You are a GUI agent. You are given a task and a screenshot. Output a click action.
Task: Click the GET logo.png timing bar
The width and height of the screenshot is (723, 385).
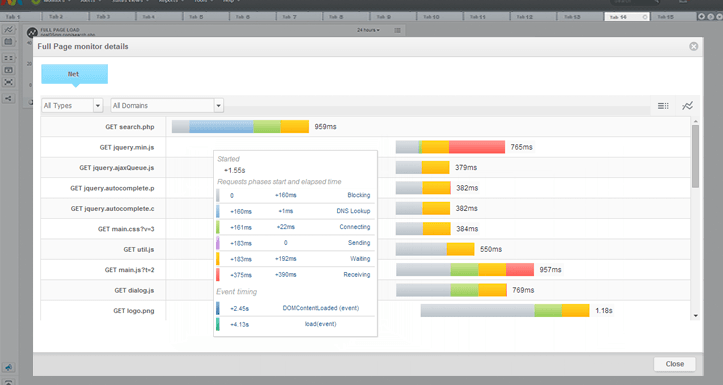click(505, 310)
